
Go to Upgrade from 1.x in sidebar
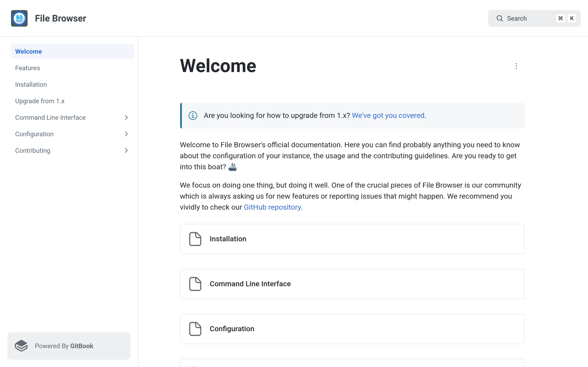(x=40, y=101)
